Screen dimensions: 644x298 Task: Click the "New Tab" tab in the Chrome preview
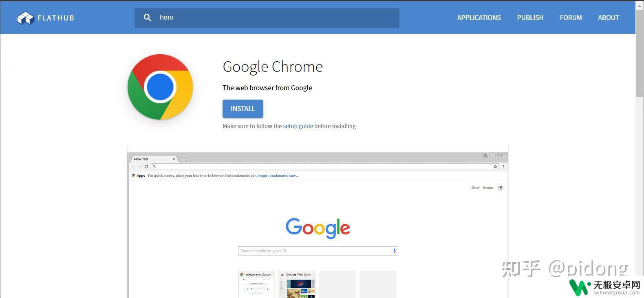(x=153, y=159)
